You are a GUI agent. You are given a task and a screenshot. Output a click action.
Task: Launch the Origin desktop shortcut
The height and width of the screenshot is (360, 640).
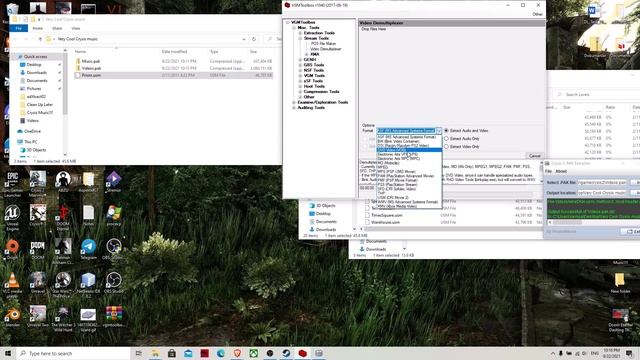click(x=13, y=249)
